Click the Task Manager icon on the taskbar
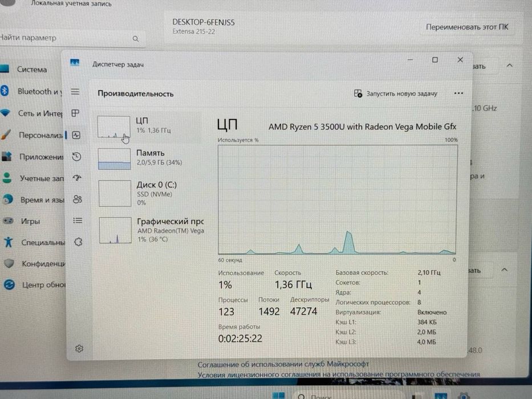The height and width of the screenshot is (399, 532). 441,396
